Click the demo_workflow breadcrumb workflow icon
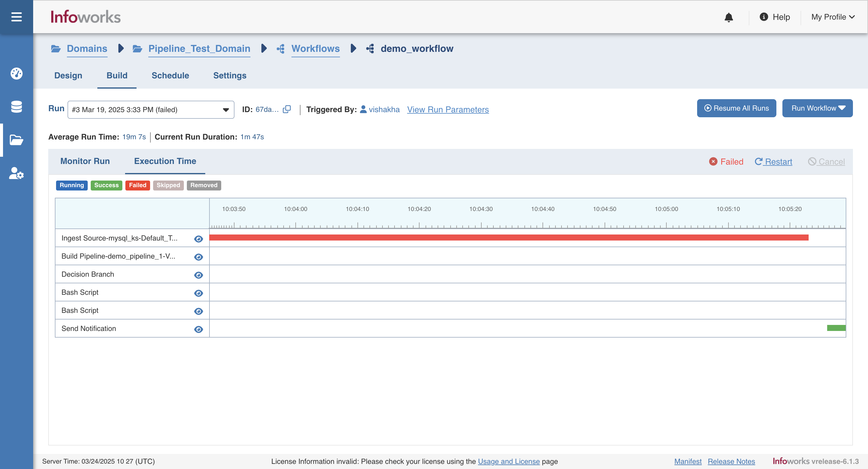The image size is (868, 469). 370,49
